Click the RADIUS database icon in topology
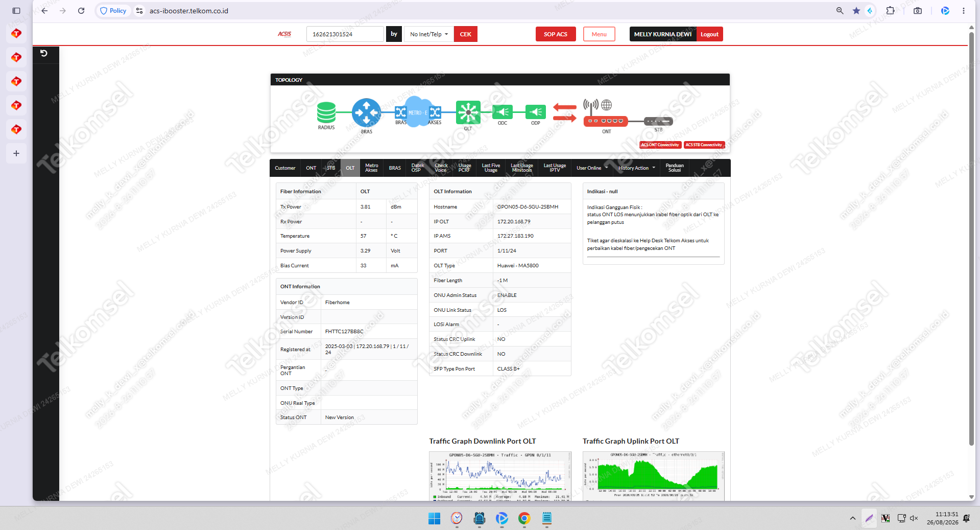The image size is (980, 530). tap(326, 112)
